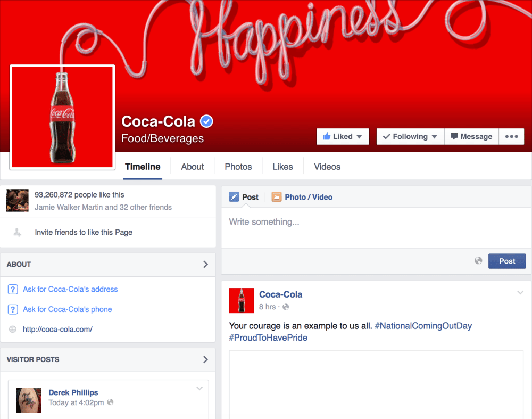Expand the ABOUT section arrow
Screen dimensions: 532x419
coord(205,264)
